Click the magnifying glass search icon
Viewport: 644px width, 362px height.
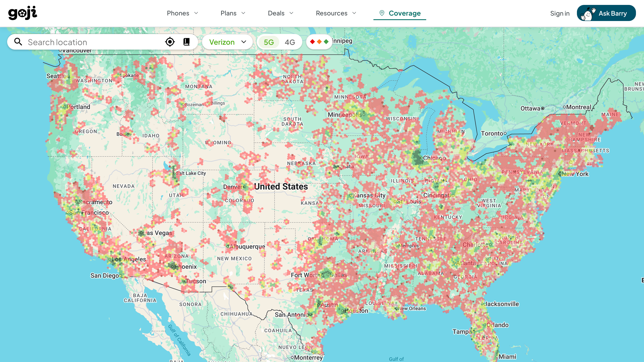[x=18, y=42]
